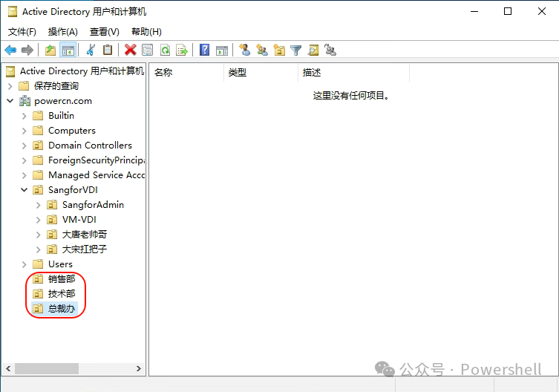
Task: Click the blue question mark Help icon
Action: [205, 50]
